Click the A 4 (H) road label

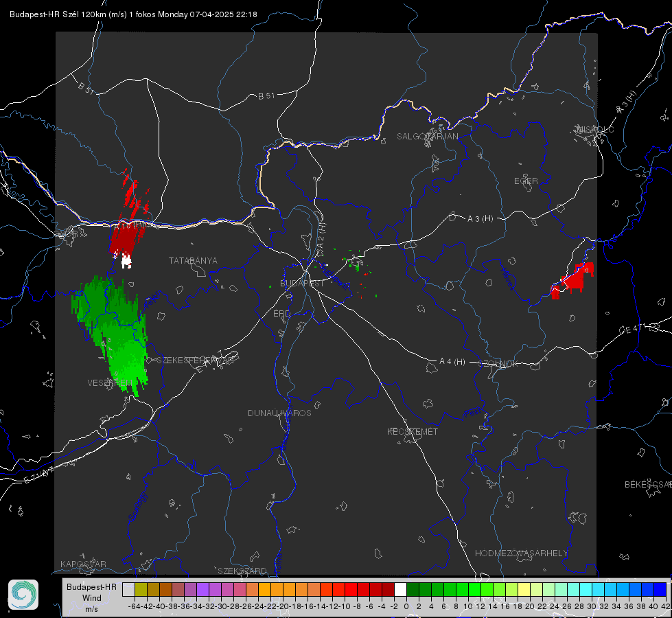click(x=452, y=362)
